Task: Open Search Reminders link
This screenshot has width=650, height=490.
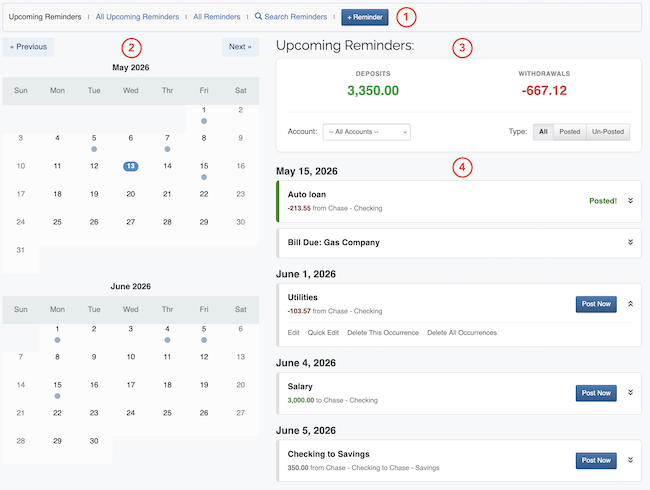Action: pos(296,17)
